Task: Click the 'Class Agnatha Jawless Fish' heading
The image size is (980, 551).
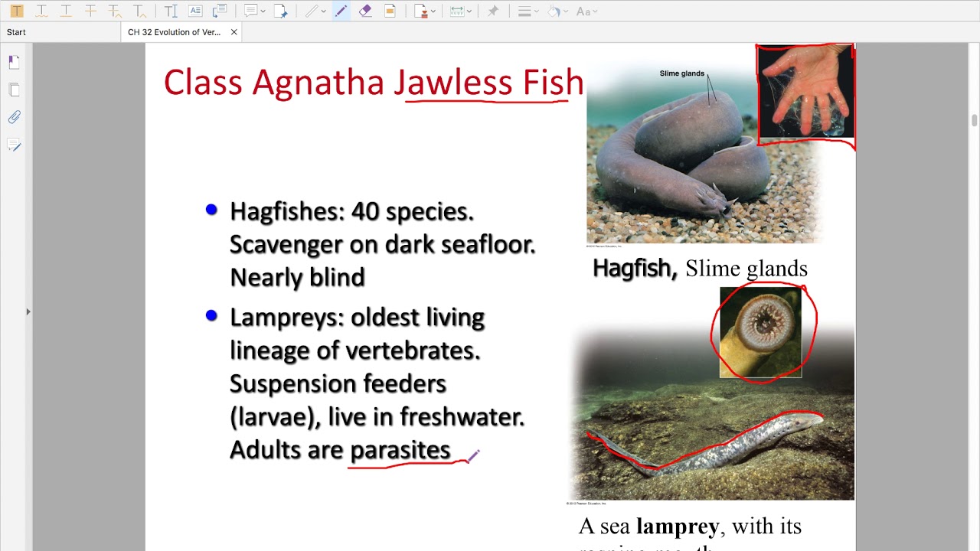Action: point(374,82)
